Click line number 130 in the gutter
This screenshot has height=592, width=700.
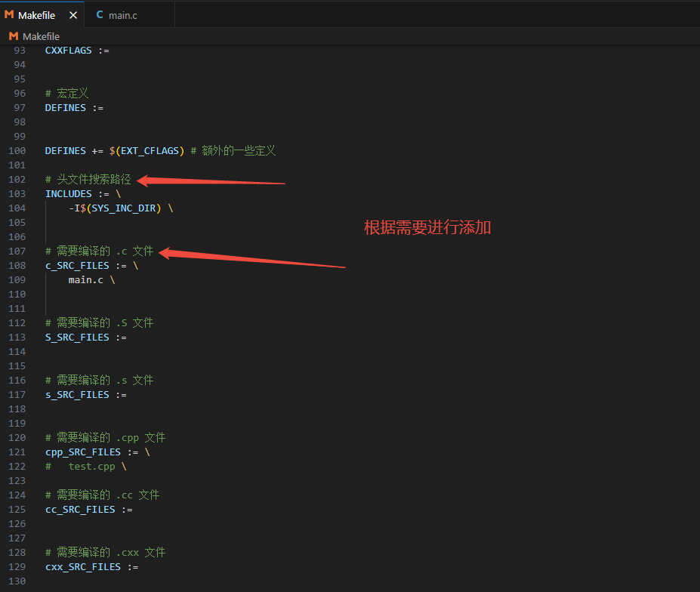tap(17, 581)
